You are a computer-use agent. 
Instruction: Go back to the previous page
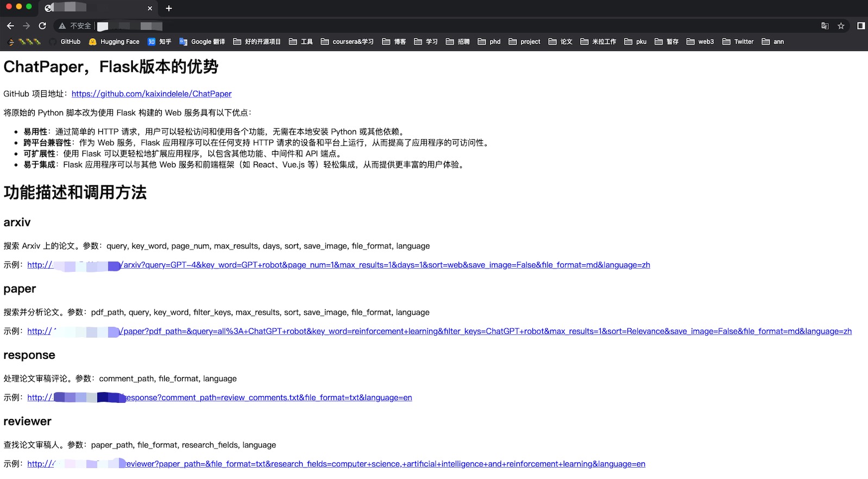coord(10,26)
